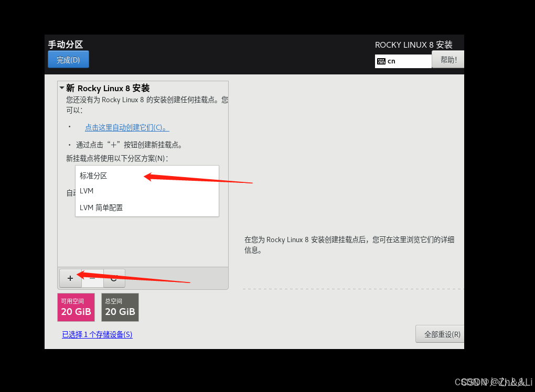Click the ROCKY LINUX 8 安装 heading

(x=413, y=45)
